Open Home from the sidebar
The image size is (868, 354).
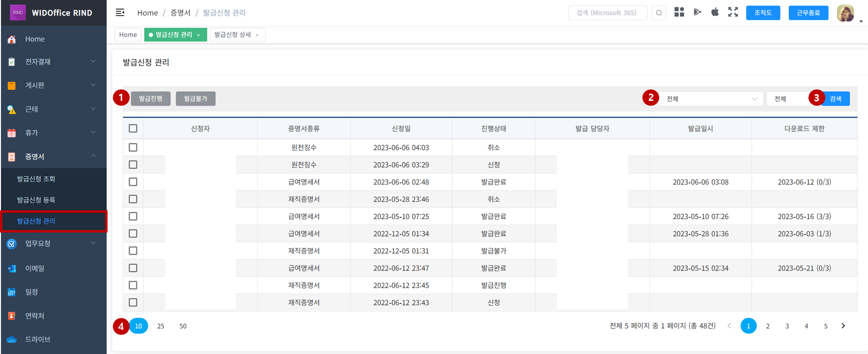pos(35,39)
